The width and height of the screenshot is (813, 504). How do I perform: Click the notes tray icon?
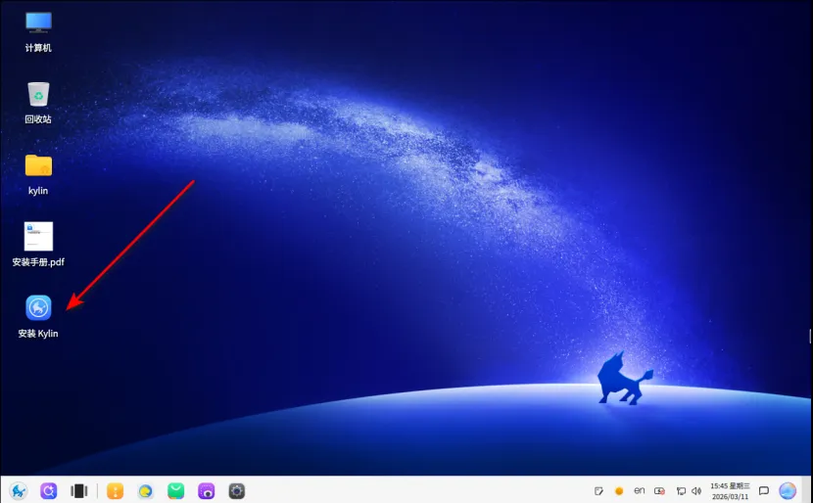(x=598, y=490)
